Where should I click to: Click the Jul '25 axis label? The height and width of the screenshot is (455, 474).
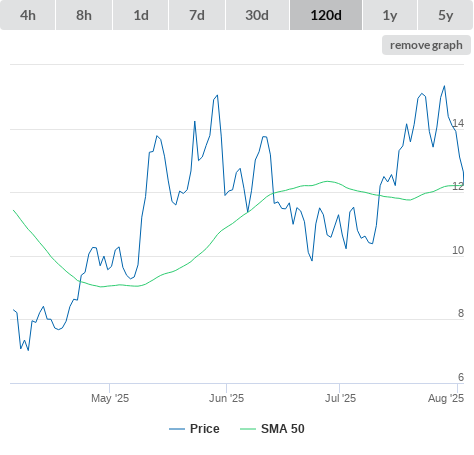pyautogui.click(x=340, y=398)
